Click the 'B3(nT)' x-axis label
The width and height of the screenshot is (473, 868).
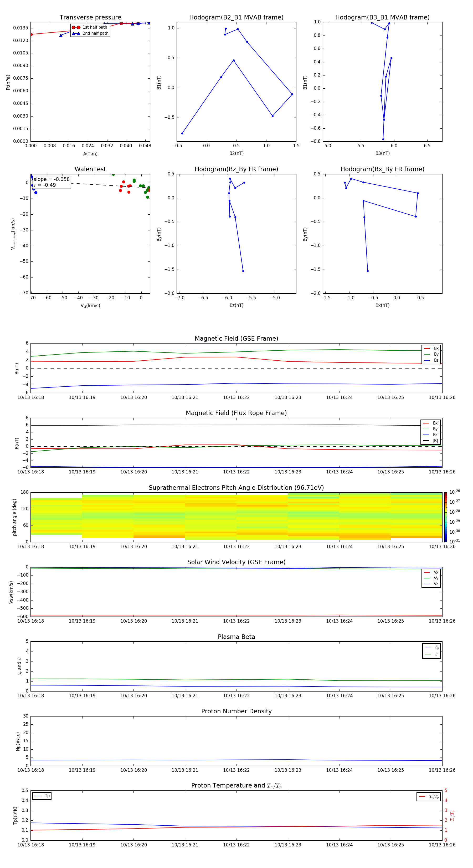382,153
